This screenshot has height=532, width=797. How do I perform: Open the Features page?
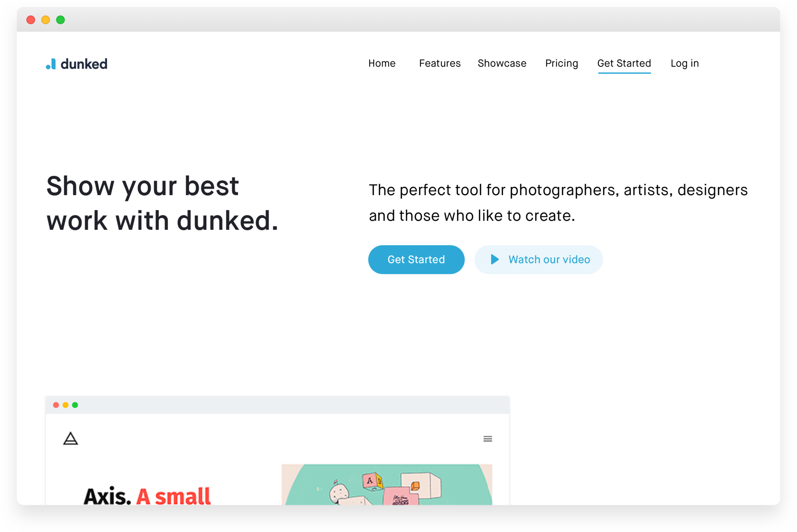click(x=440, y=63)
